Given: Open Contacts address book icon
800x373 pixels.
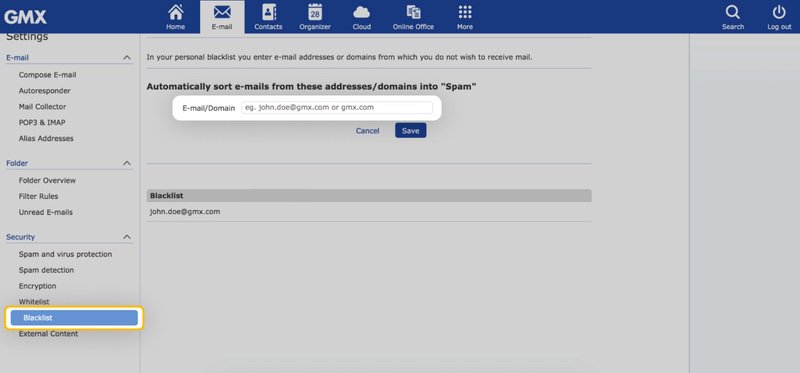Looking at the screenshot, I should click(x=268, y=17).
